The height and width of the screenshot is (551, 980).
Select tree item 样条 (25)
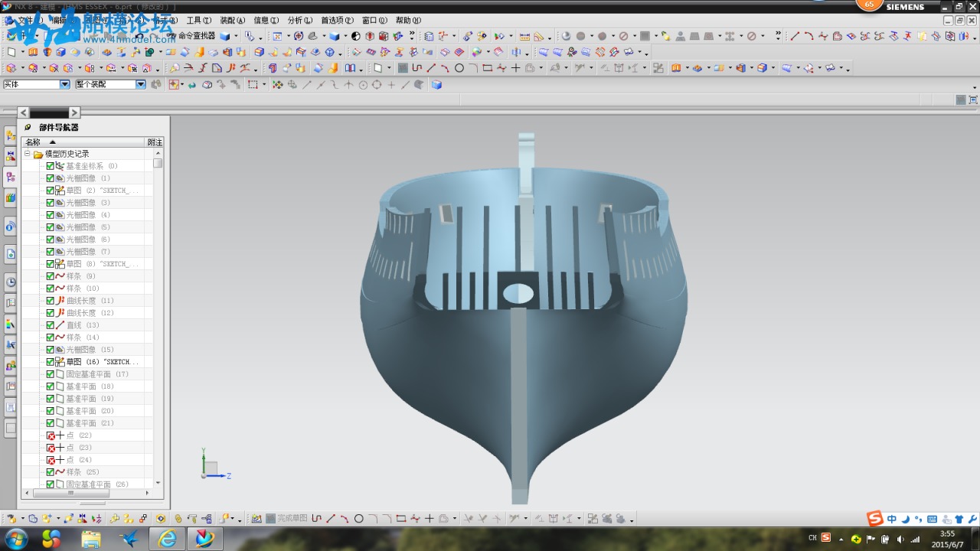pos(83,472)
